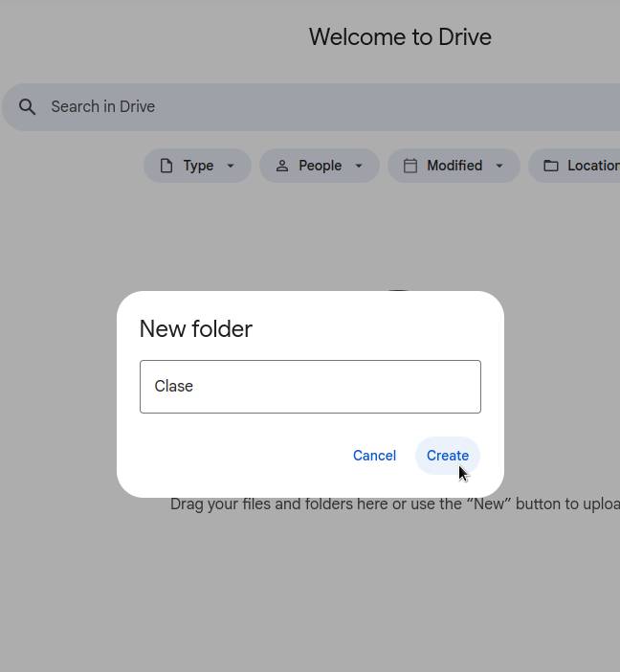Open the Modified filter dropdown
Image resolution: width=620 pixels, height=672 pixels.
pyautogui.click(x=454, y=166)
